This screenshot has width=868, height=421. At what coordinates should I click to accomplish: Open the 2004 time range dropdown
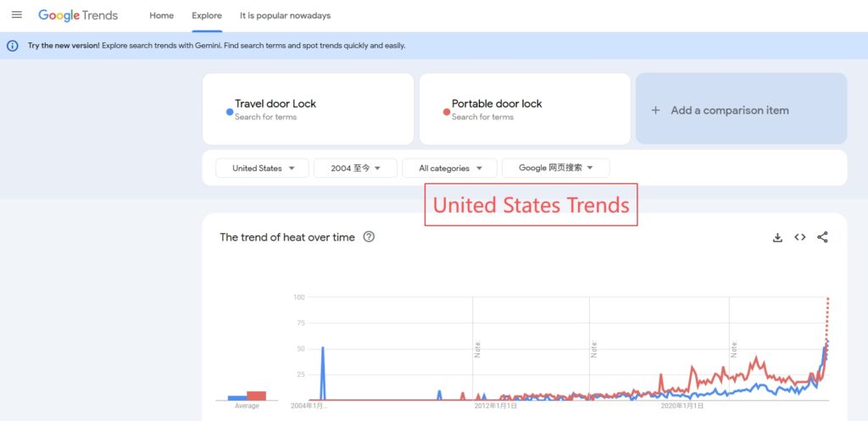coord(356,168)
